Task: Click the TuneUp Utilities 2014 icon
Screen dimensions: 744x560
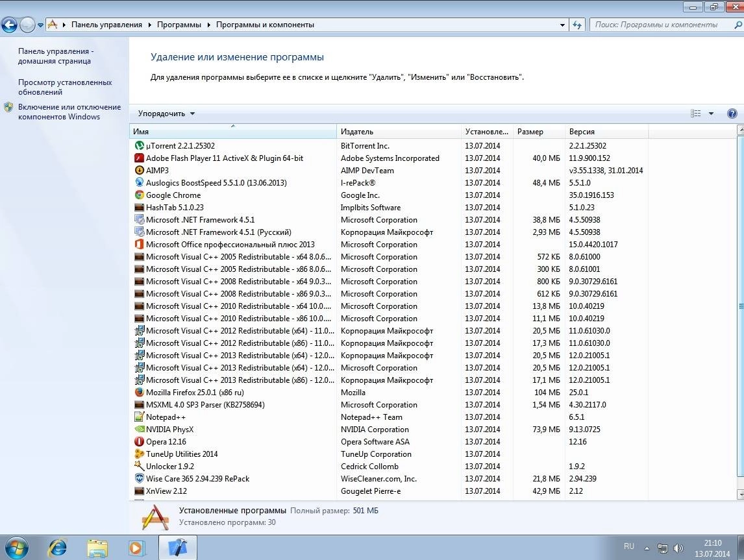Action: (139, 454)
